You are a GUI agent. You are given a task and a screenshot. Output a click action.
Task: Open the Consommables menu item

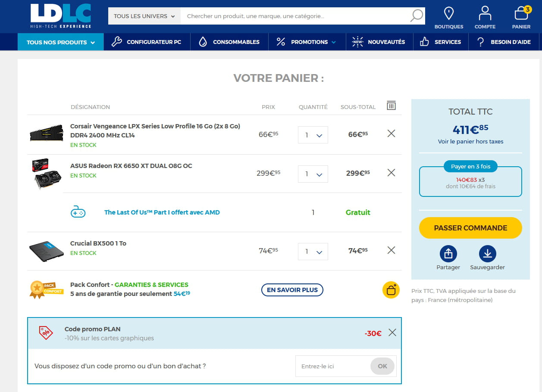coord(229,42)
